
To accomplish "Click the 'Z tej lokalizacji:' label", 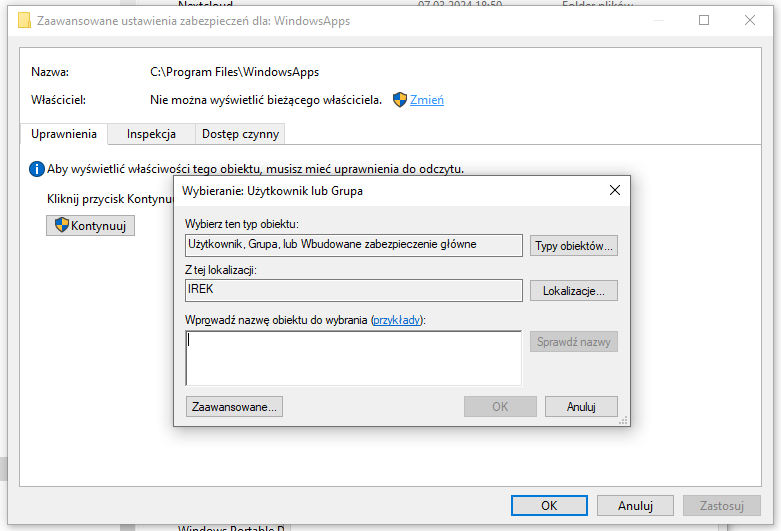I will (x=221, y=270).
